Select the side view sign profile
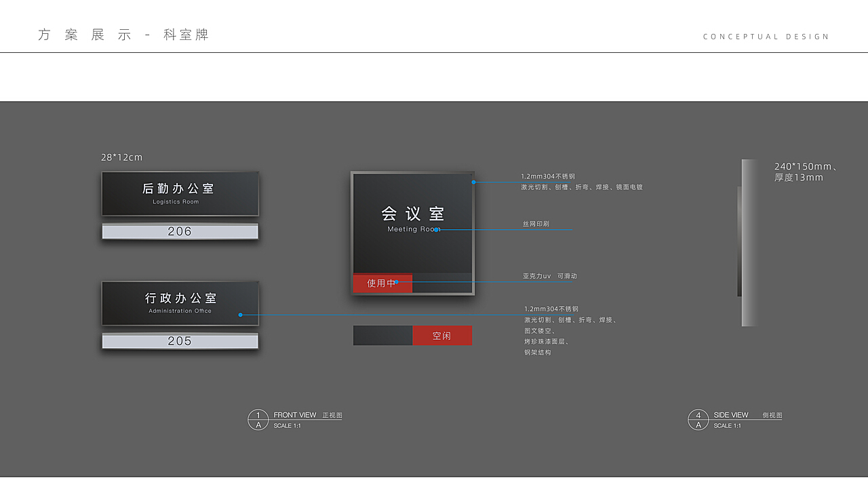The width and height of the screenshot is (868, 500). click(x=749, y=242)
